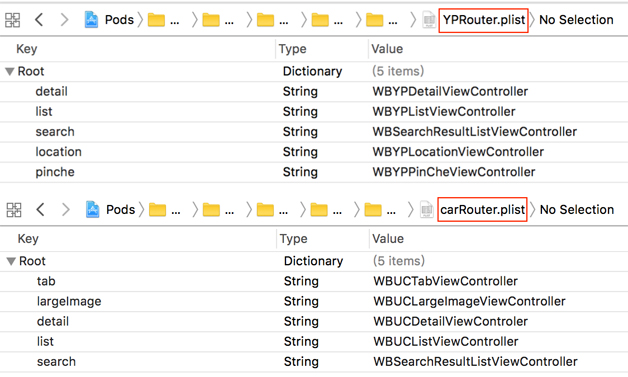
Task: Go back in carRouter.plist jump bar
Action: click(x=40, y=209)
